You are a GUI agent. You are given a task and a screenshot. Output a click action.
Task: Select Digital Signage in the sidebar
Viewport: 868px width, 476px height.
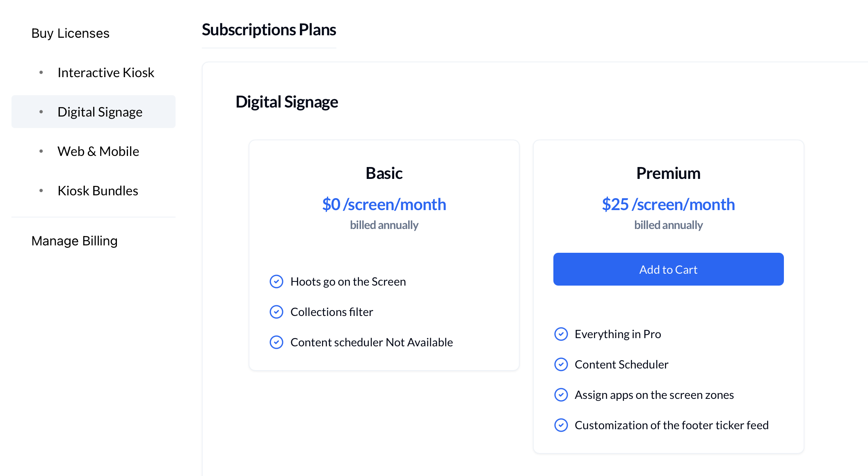click(x=100, y=112)
